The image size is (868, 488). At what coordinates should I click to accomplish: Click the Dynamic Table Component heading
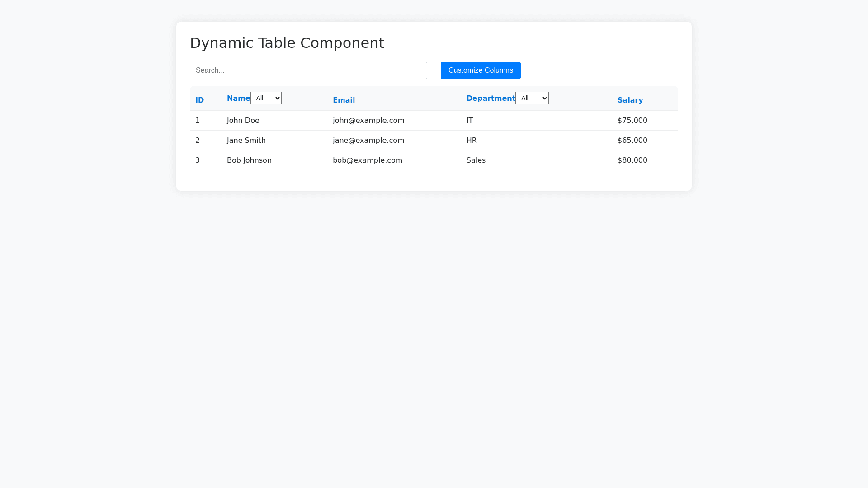click(x=287, y=43)
